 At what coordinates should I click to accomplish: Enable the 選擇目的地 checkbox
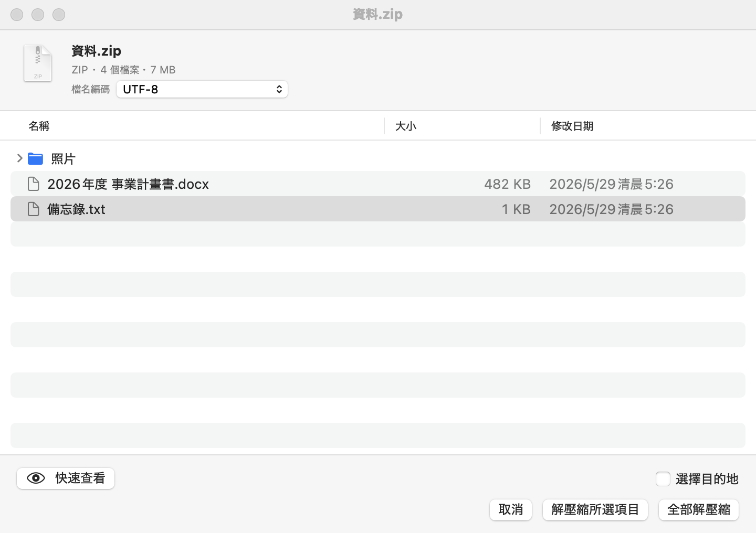tap(663, 479)
